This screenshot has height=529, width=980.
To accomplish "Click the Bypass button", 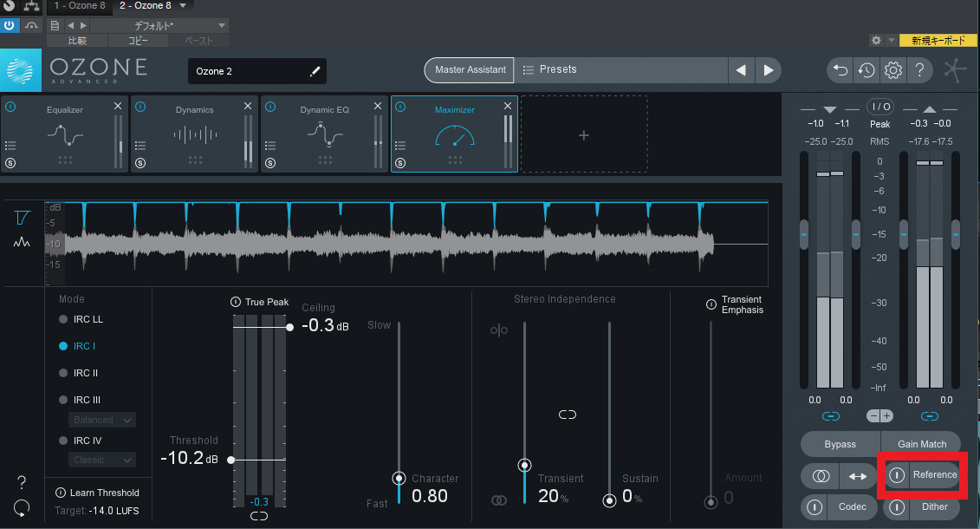I will tap(840, 444).
